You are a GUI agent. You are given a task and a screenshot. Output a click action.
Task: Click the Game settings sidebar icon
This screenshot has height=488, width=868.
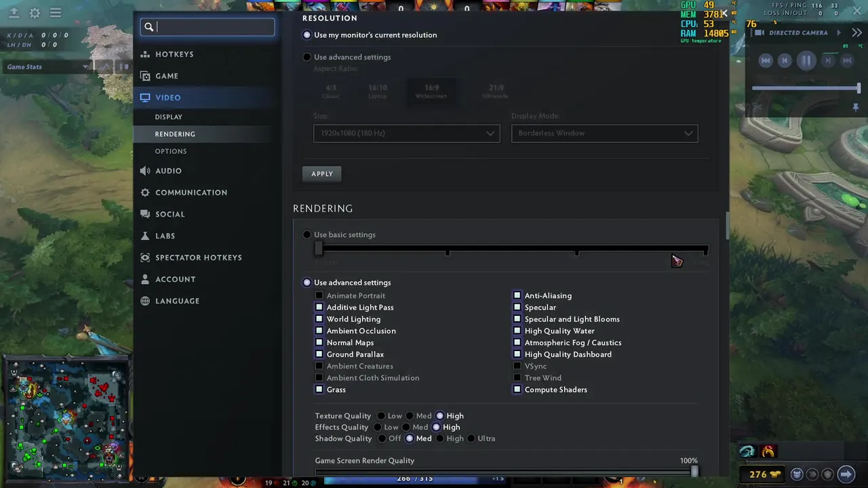pos(145,76)
